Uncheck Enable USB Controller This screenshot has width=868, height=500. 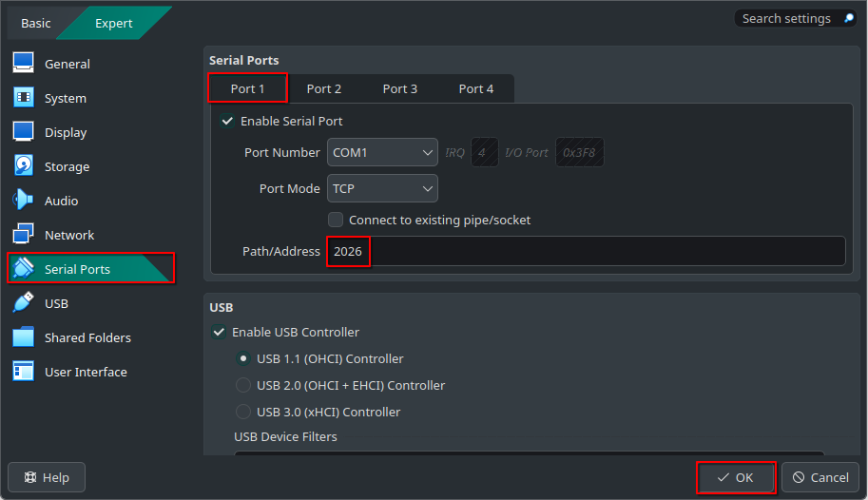(x=220, y=333)
